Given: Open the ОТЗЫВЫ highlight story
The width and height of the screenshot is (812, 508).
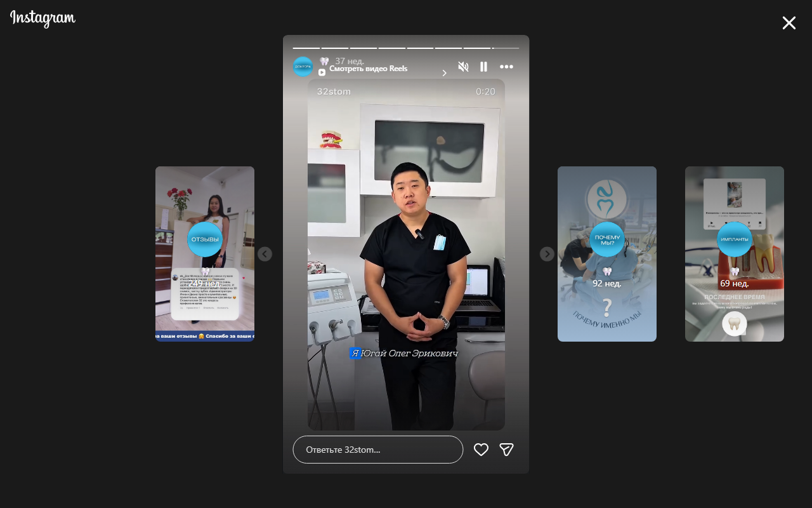Looking at the screenshot, I should [205, 239].
